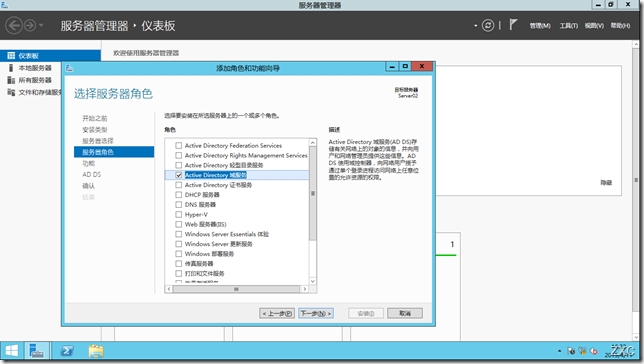Click roles list scroll left arrow

[x=169, y=289]
